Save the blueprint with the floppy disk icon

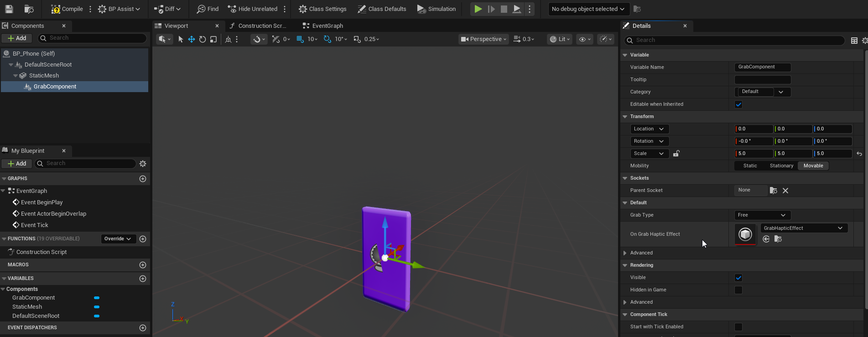(9, 9)
